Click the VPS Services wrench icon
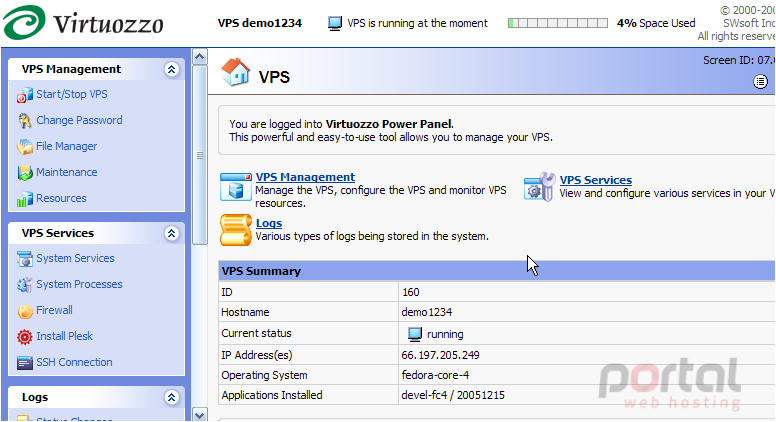The width and height of the screenshot is (776, 422). click(x=539, y=187)
